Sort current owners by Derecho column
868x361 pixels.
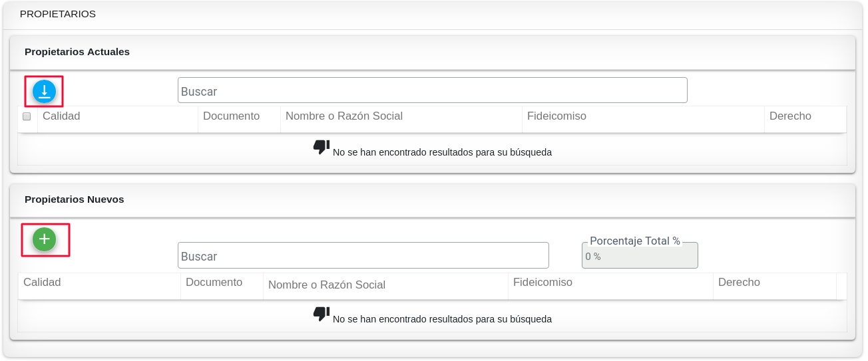click(790, 116)
